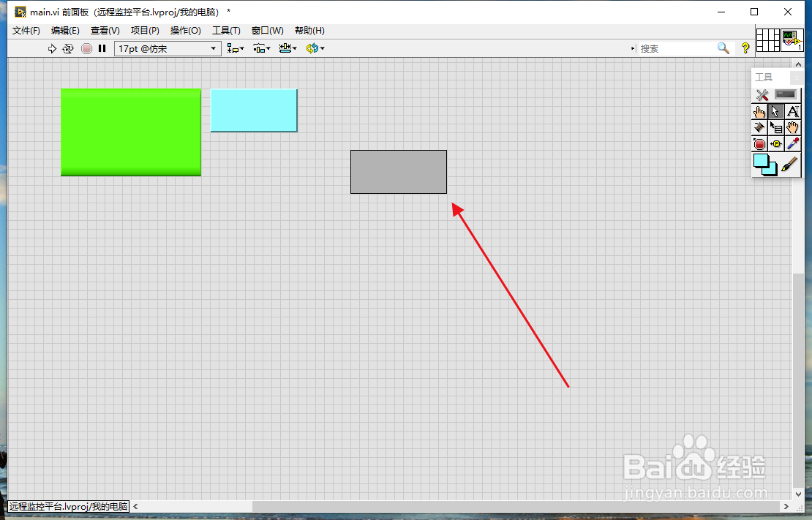Open the Resize Objects dropdown
The height and width of the screenshot is (520, 812).
287,49
